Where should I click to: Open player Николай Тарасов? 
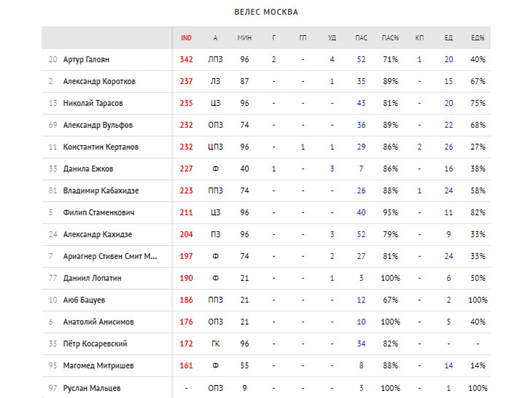[x=93, y=103]
